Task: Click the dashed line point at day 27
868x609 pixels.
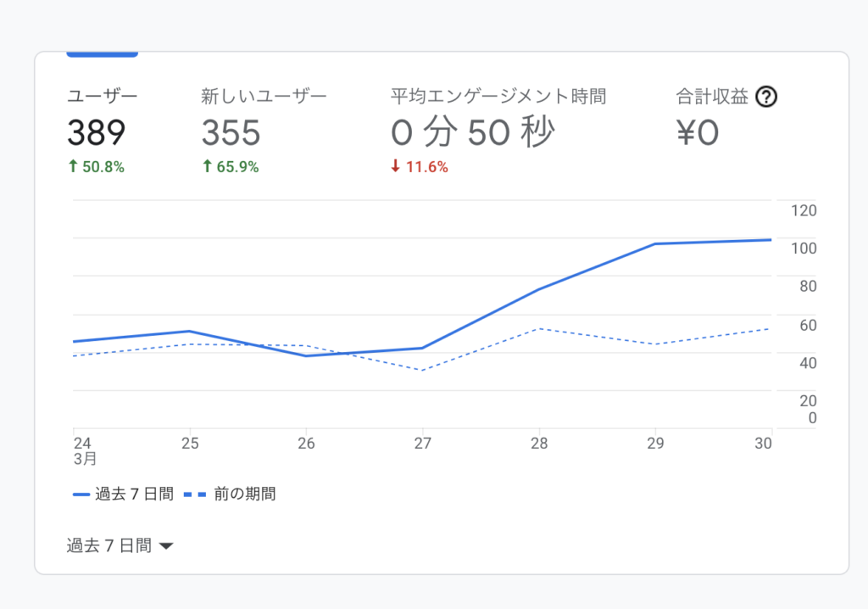Action: click(422, 370)
